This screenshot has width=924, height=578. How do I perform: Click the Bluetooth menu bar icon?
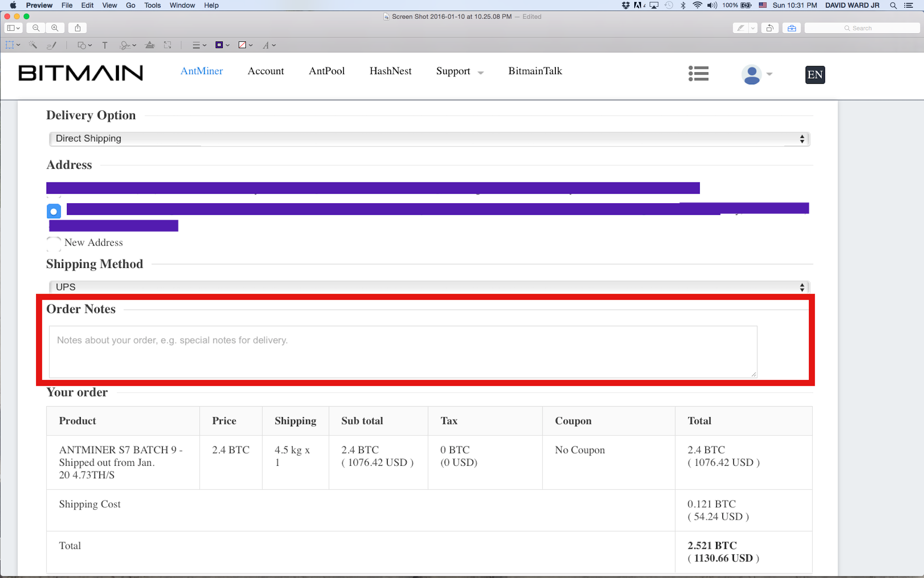(683, 5)
